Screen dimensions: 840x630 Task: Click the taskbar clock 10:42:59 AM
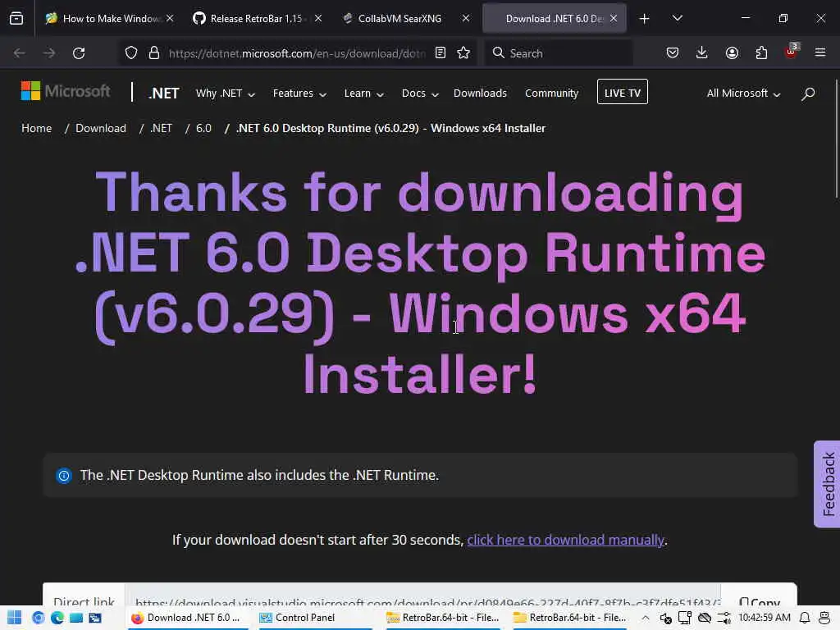coord(764,618)
